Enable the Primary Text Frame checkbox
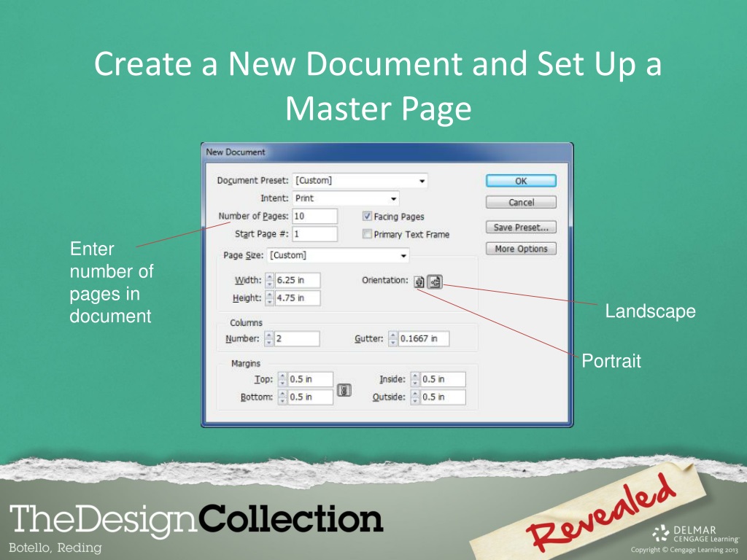The image size is (747, 560). [367, 234]
